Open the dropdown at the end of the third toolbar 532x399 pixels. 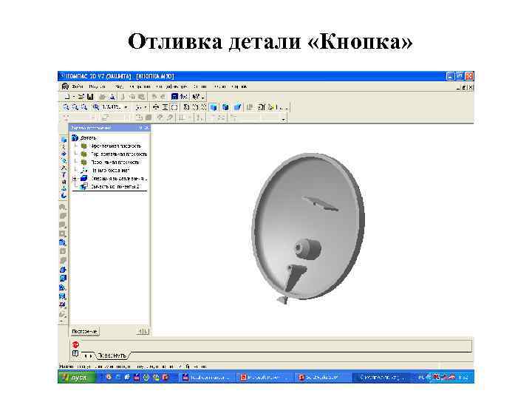coord(283,119)
